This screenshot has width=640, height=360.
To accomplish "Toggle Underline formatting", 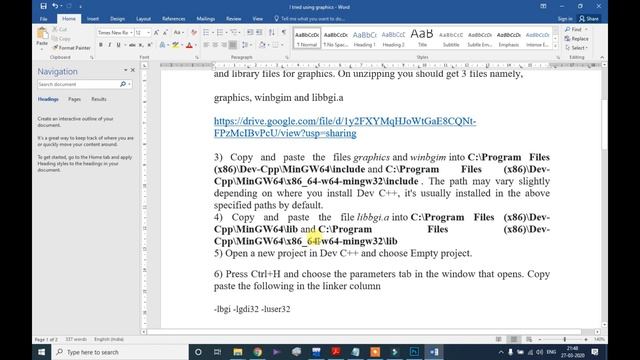I will click(118, 45).
